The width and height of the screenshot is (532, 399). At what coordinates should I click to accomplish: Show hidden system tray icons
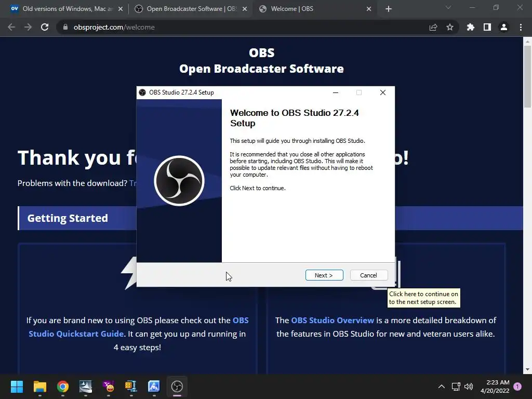(x=442, y=387)
